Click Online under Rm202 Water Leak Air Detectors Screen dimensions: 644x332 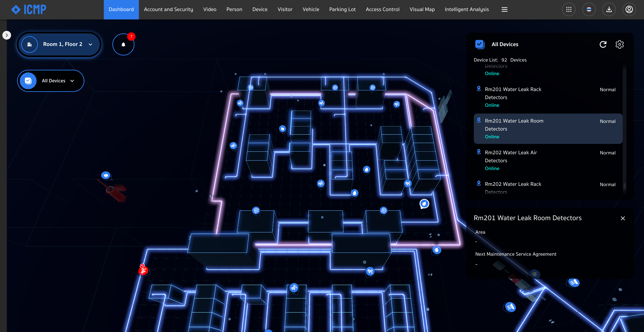pyautogui.click(x=492, y=168)
